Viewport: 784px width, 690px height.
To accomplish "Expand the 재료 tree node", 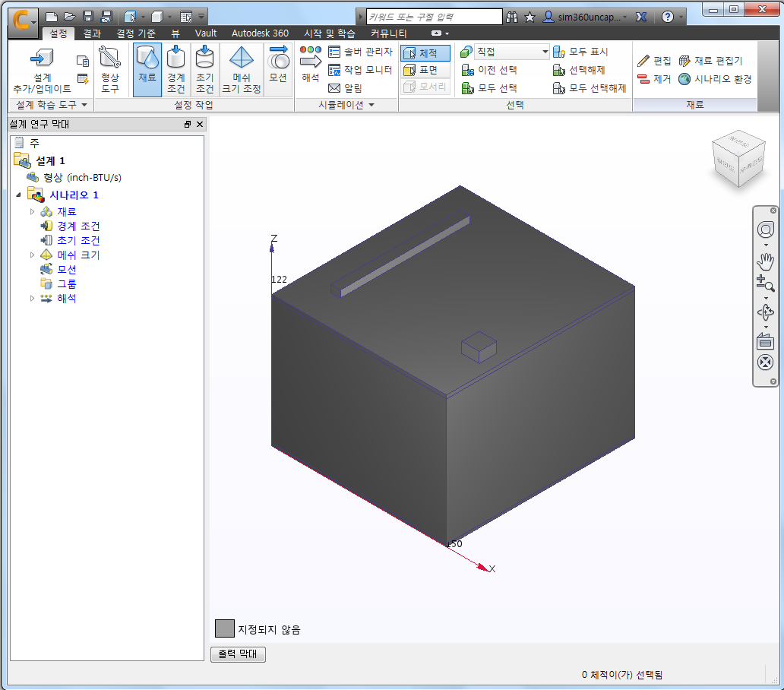I will (x=33, y=211).
